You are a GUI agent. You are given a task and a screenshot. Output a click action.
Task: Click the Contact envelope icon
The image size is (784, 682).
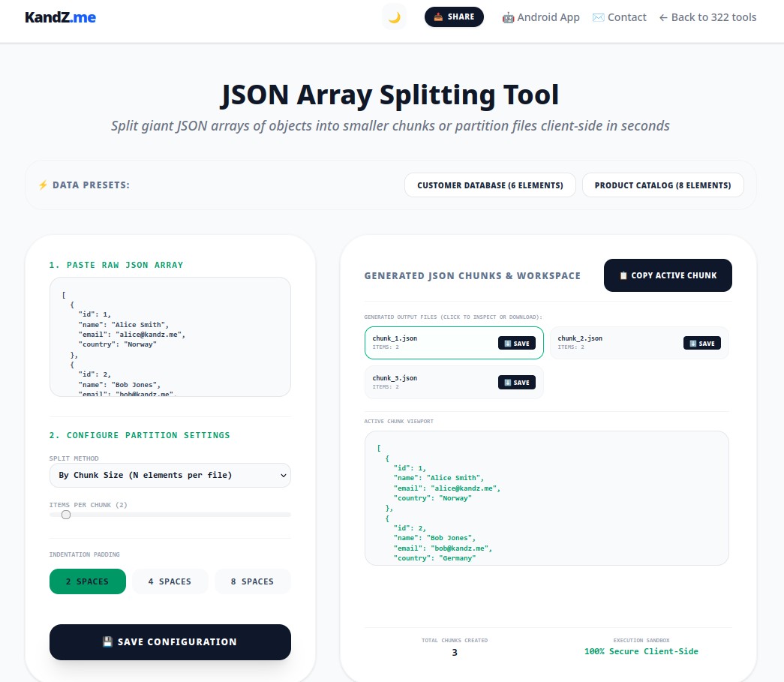598,17
